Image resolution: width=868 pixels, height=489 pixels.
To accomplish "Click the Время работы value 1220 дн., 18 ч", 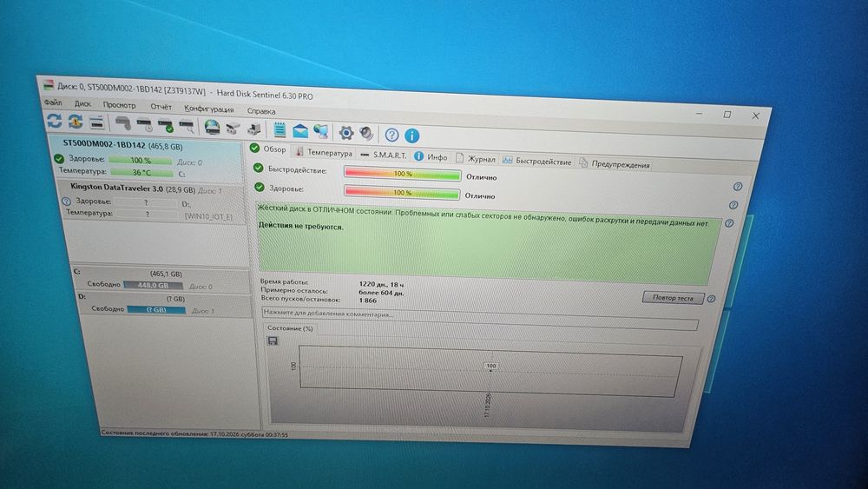I will [382, 285].
